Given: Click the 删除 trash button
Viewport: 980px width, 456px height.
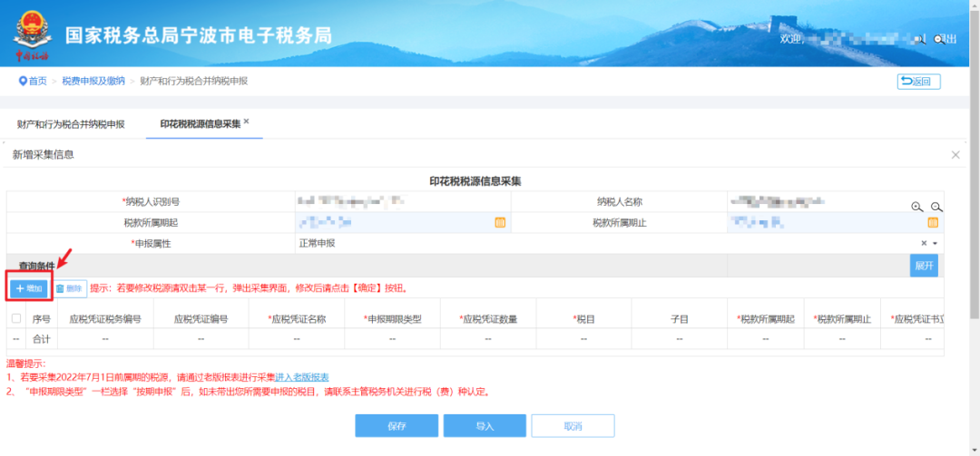Looking at the screenshot, I should pyautogui.click(x=69, y=288).
